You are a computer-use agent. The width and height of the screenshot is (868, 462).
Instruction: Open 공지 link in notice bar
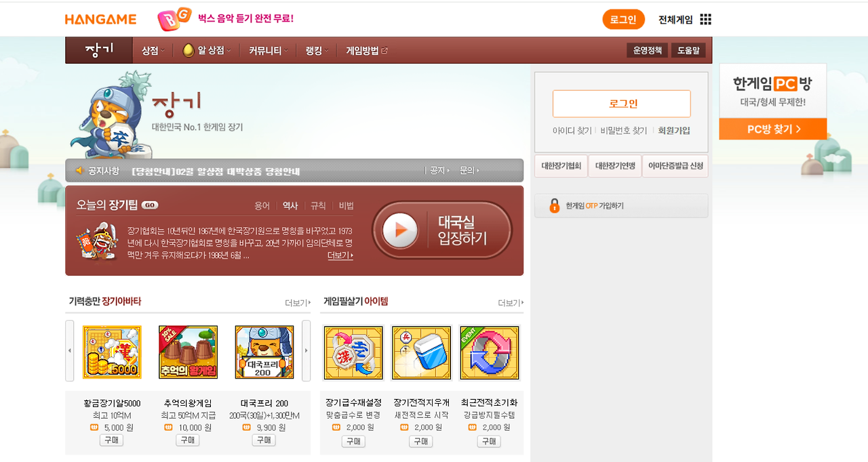(x=439, y=170)
